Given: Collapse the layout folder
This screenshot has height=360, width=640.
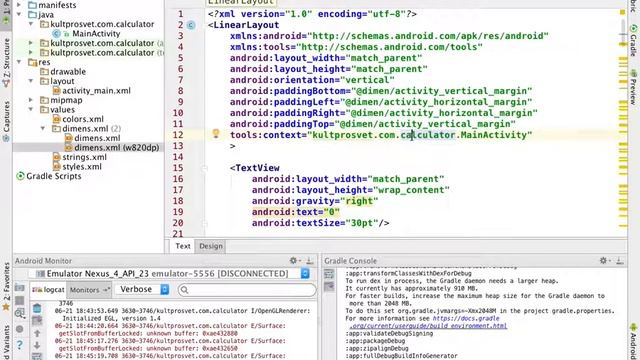Looking at the screenshot, I should coord(31,81).
